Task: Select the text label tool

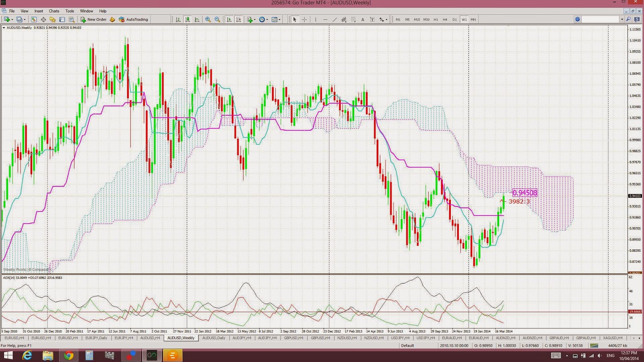Action: pos(372,19)
